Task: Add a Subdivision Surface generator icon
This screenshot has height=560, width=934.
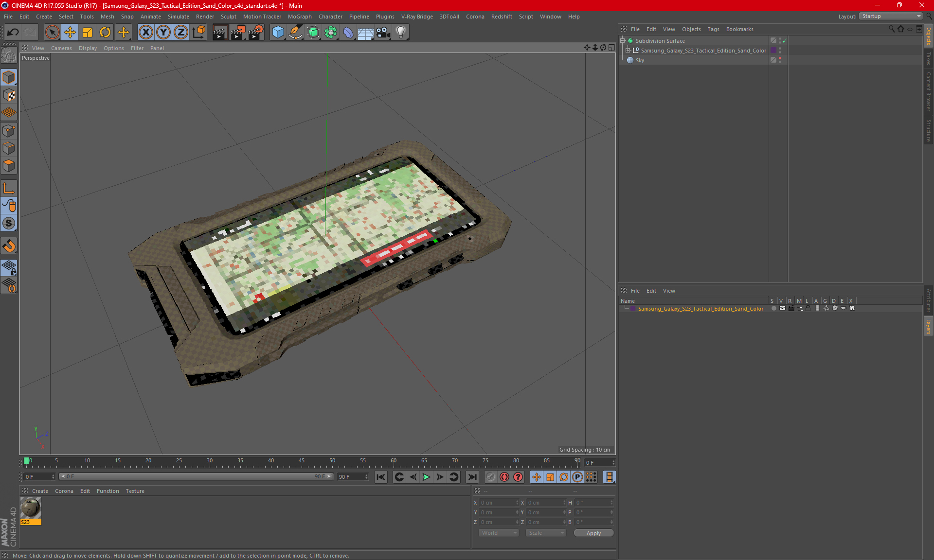Action: coord(314,33)
